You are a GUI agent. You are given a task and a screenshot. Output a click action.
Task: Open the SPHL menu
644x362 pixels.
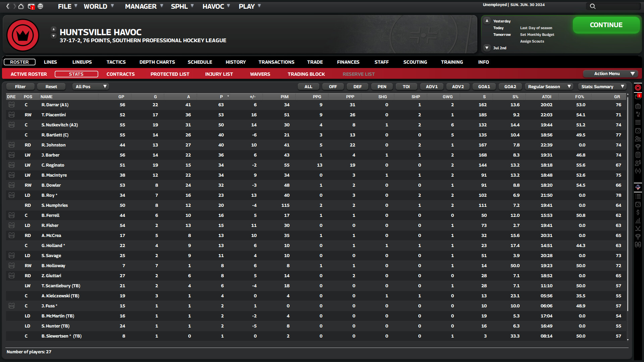click(x=180, y=6)
